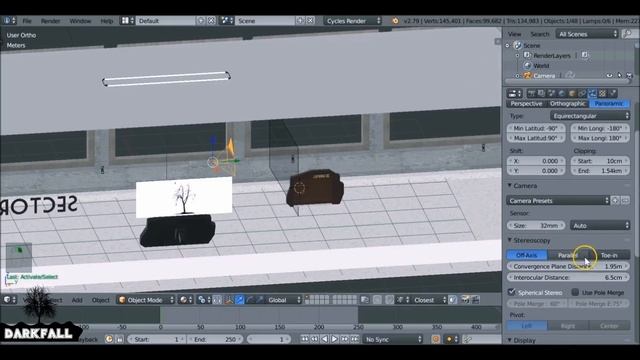Screen dimensions: 640x360
Task: Enable the Use Pole Merge checkbox
Action: coord(575,292)
